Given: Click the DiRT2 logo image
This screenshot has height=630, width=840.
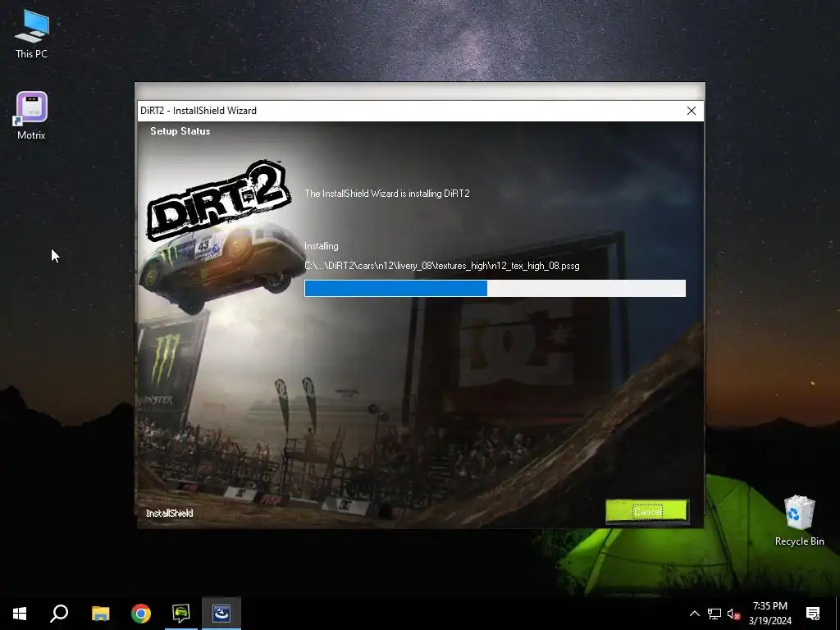Looking at the screenshot, I should pyautogui.click(x=218, y=199).
